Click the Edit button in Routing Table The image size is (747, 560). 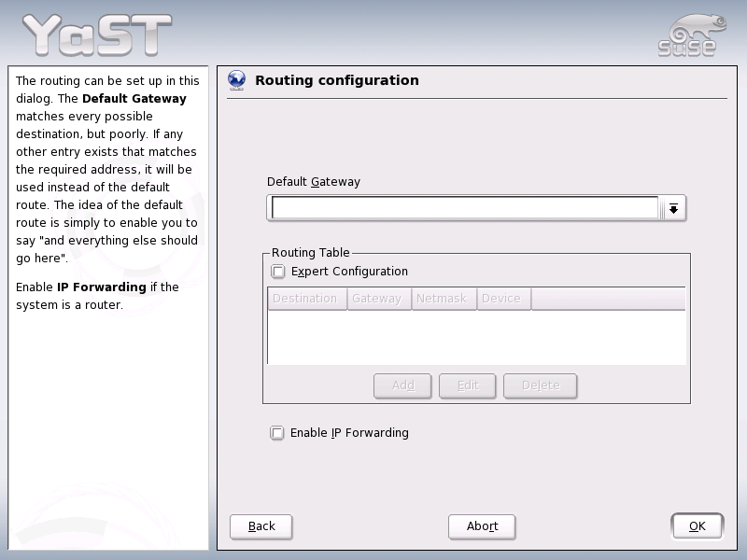(x=467, y=385)
